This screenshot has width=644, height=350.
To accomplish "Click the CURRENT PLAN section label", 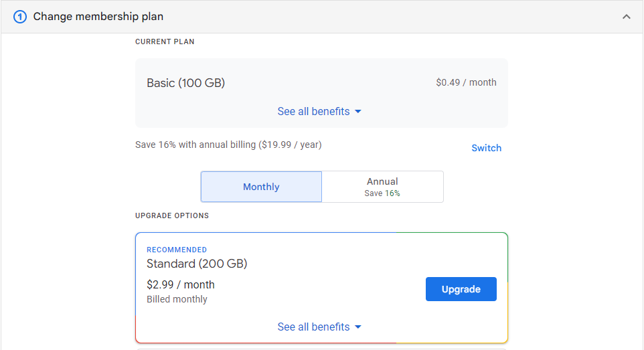I will click(x=165, y=41).
